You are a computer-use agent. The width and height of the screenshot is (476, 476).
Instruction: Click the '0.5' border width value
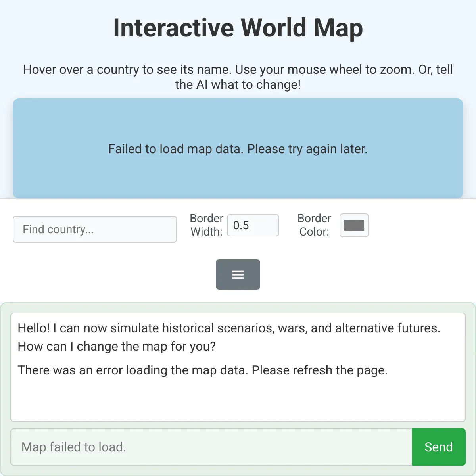(x=241, y=225)
